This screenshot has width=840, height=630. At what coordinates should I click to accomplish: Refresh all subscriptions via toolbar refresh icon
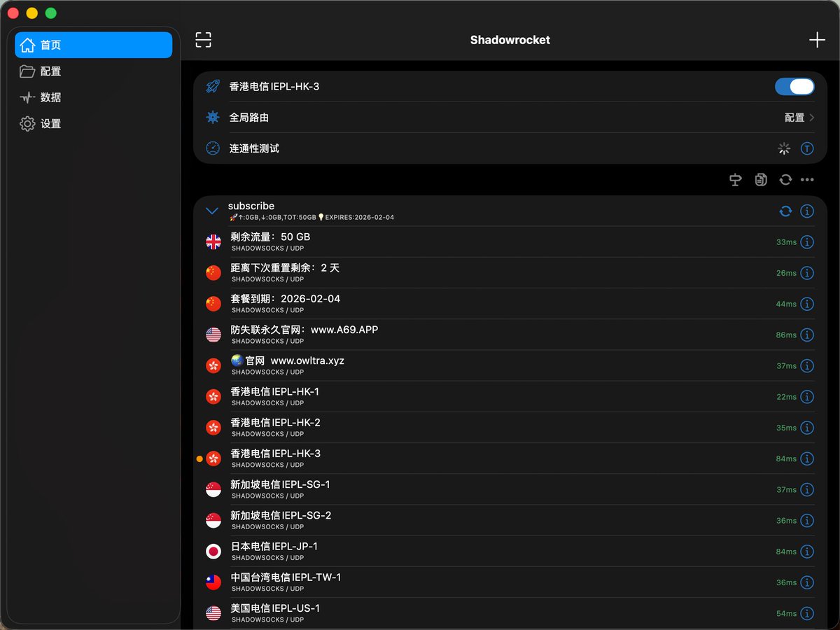(785, 180)
